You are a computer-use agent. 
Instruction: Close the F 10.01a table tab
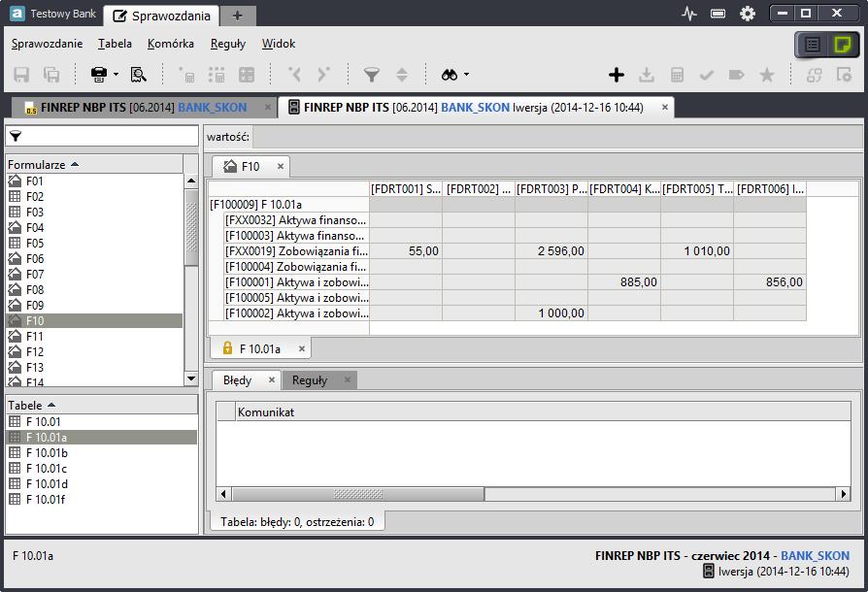click(302, 348)
